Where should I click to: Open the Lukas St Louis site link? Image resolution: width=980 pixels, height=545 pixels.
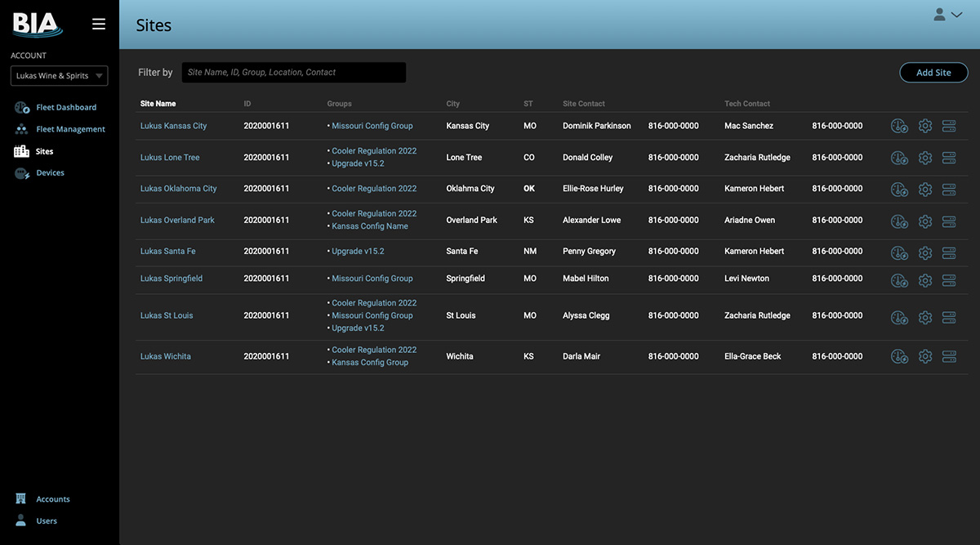click(x=167, y=315)
